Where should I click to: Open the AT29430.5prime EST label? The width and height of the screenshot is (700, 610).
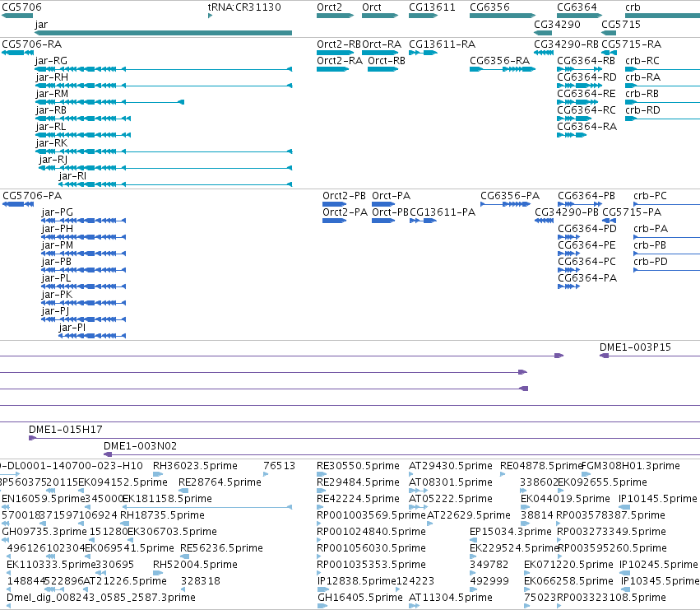point(451,466)
